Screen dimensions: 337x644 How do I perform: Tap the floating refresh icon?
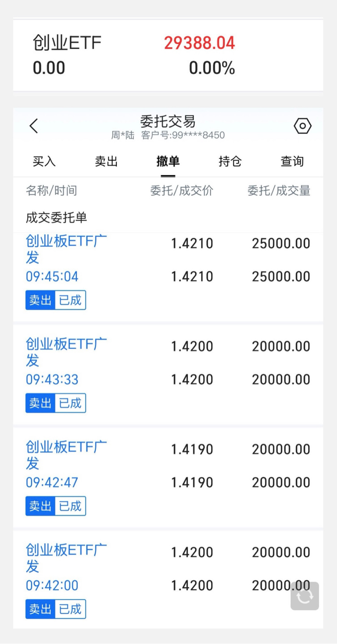[x=305, y=596]
